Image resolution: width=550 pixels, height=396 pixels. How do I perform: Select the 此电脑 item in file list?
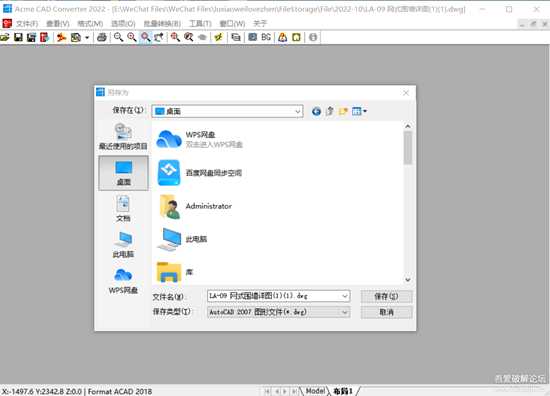click(x=182, y=239)
